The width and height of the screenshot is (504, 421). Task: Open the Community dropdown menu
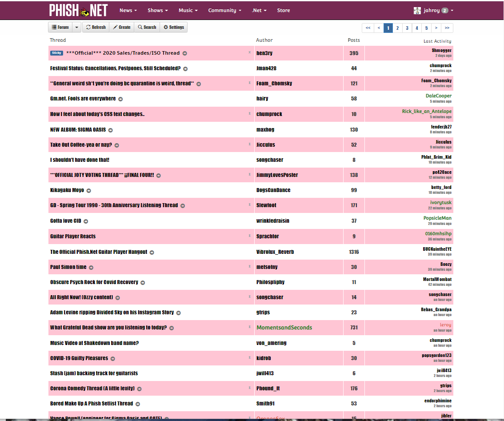point(224,10)
